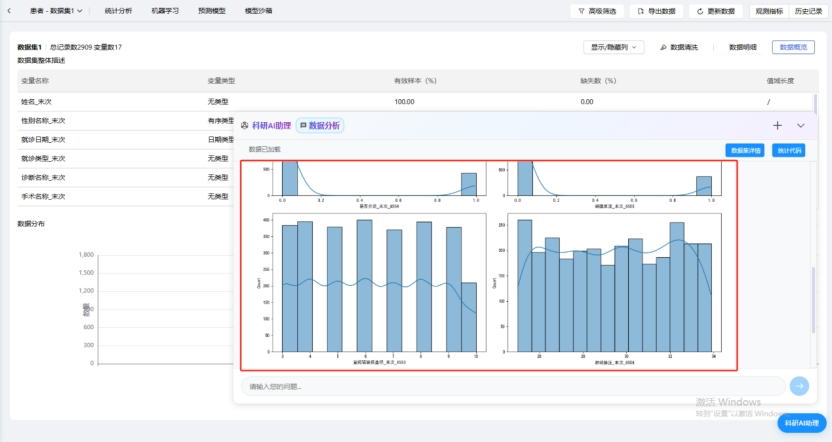Open the 患者 - 数据集1 dropdown
This screenshot has height=442, width=832.
pos(56,11)
